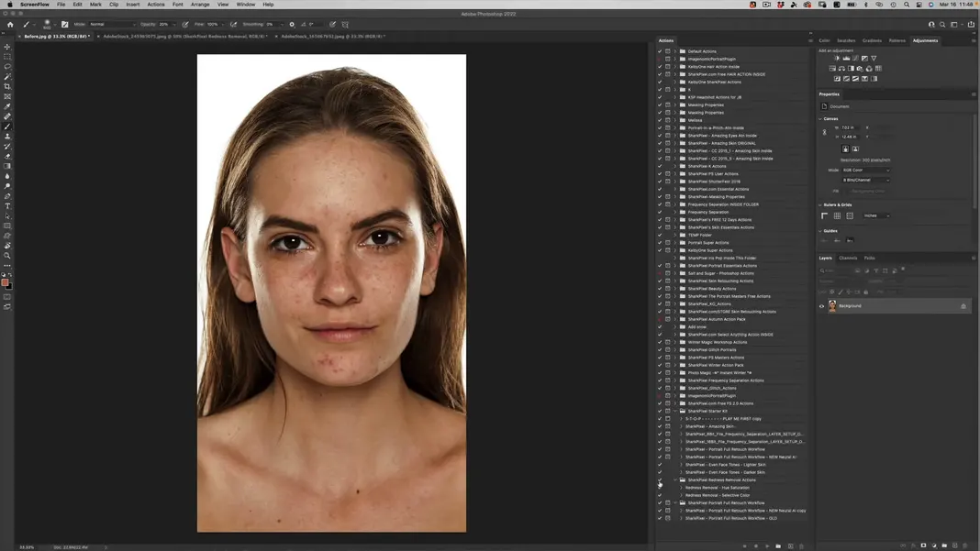Select the Brush tool in the toolbar

coord(7,127)
